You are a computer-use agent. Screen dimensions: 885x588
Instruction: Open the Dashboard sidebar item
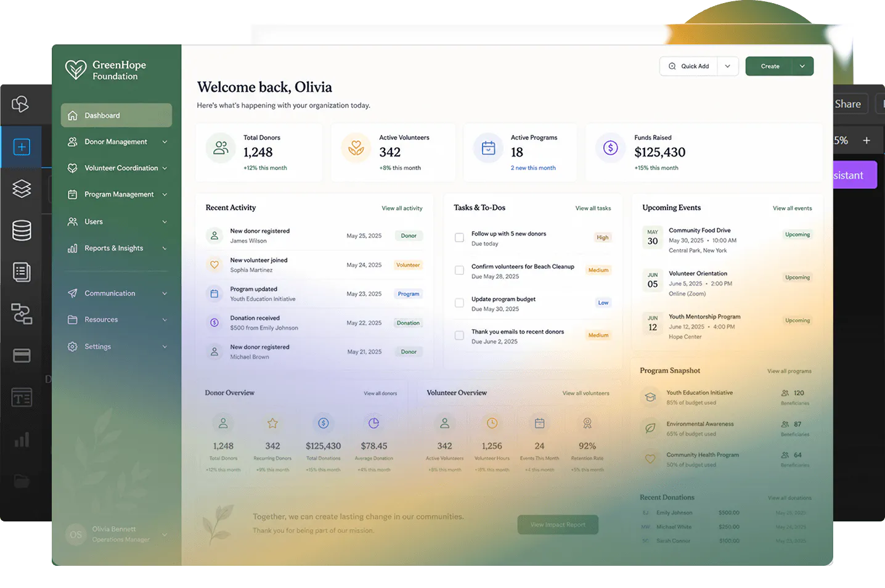(x=116, y=115)
